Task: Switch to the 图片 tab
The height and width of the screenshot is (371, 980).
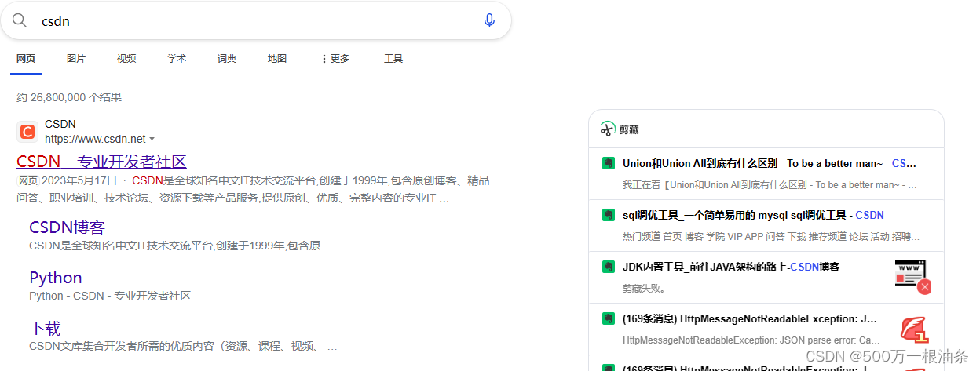Action: point(76,59)
